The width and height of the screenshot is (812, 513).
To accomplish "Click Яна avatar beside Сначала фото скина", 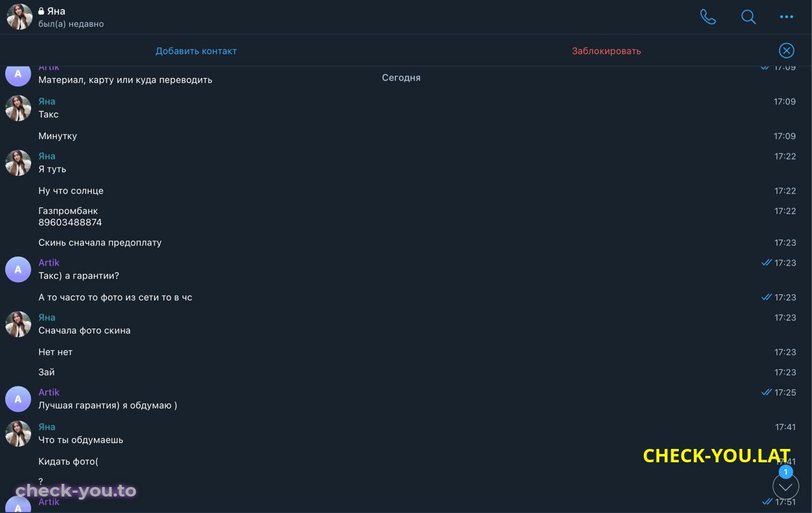I will tap(18, 324).
